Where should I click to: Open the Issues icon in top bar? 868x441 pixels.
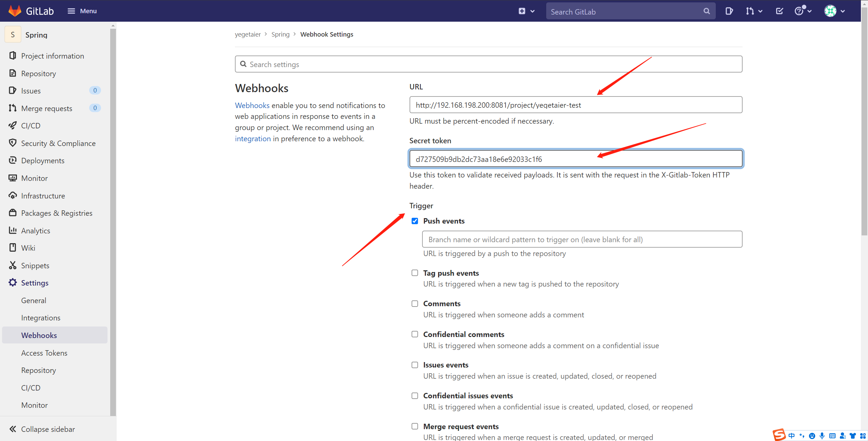pyautogui.click(x=729, y=11)
